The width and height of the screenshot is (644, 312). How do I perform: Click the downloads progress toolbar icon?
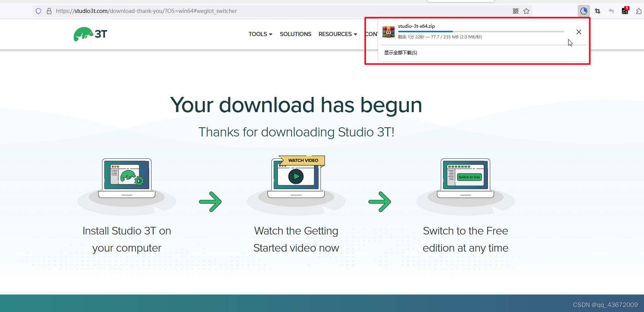click(x=584, y=11)
